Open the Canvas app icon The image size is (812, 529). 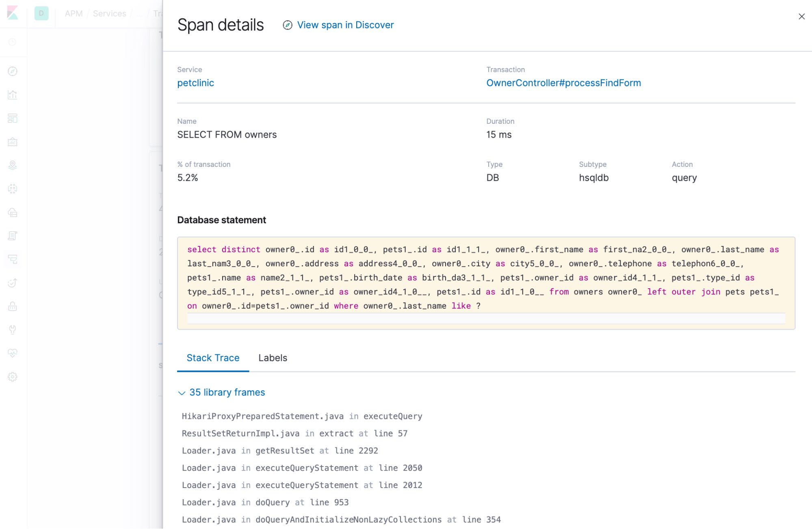(x=13, y=142)
